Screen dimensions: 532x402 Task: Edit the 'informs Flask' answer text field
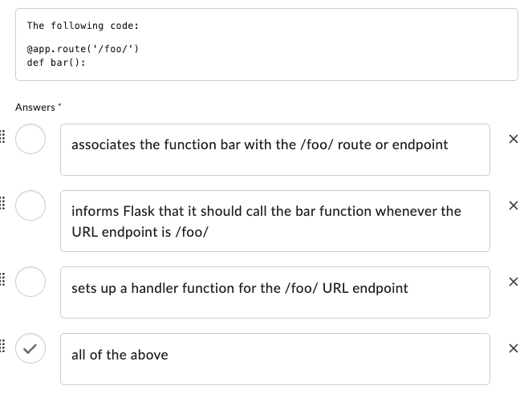tap(274, 221)
